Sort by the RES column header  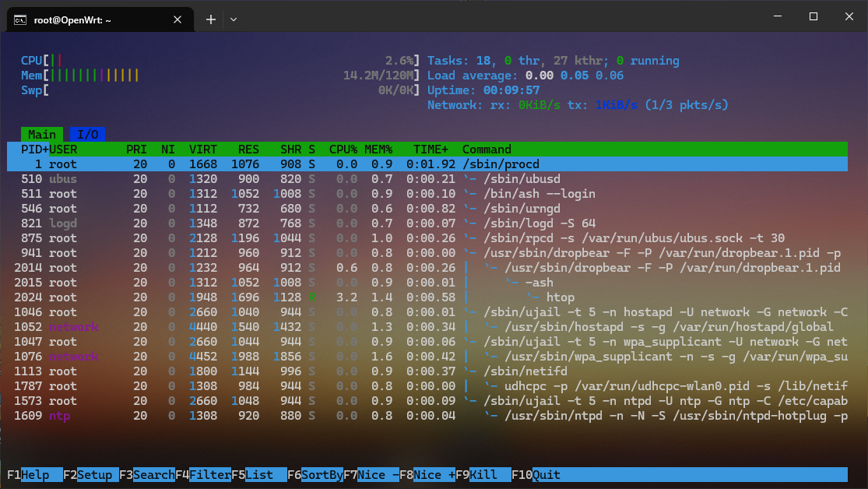coord(248,150)
